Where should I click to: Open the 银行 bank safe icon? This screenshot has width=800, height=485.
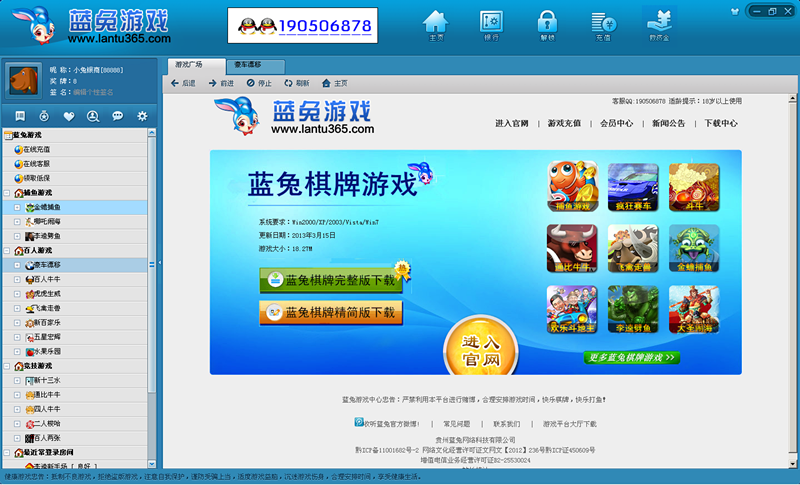pyautogui.click(x=491, y=25)
